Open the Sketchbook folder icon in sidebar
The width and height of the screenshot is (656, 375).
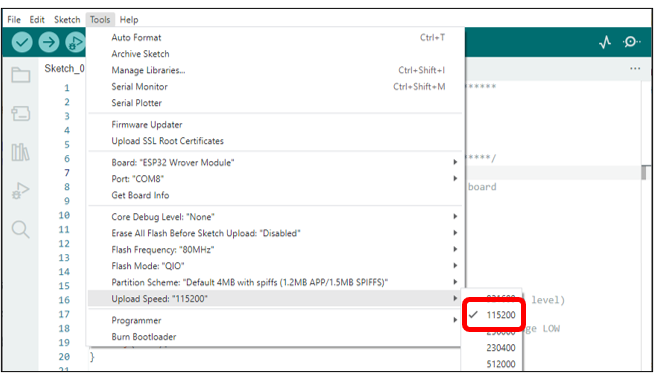(20, 75)
